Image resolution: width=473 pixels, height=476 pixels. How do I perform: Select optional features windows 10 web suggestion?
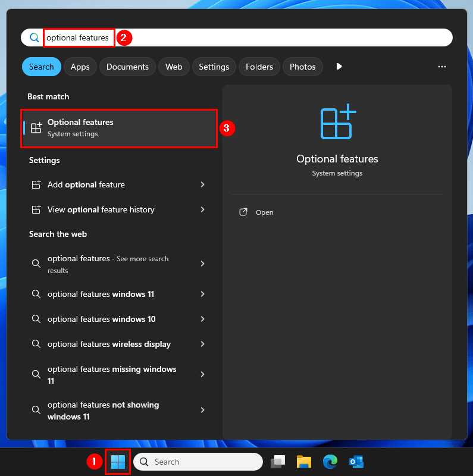pyautogui.click(x=102, y=319)
